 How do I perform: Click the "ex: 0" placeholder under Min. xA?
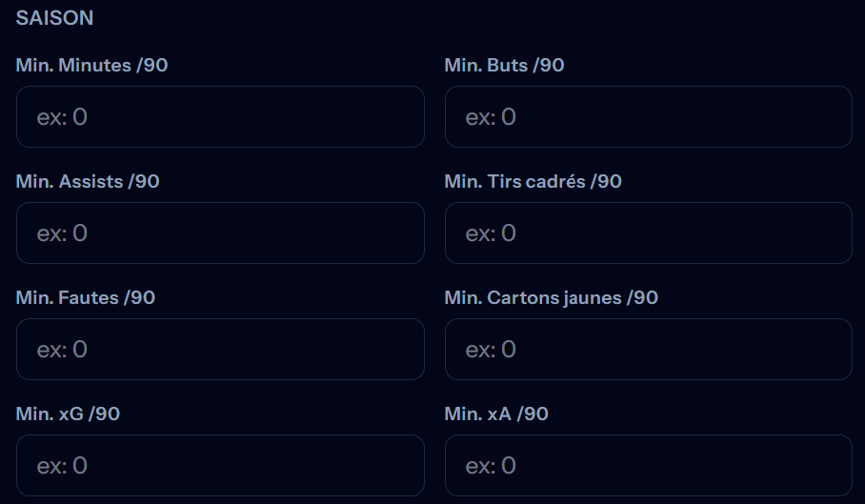491,466
